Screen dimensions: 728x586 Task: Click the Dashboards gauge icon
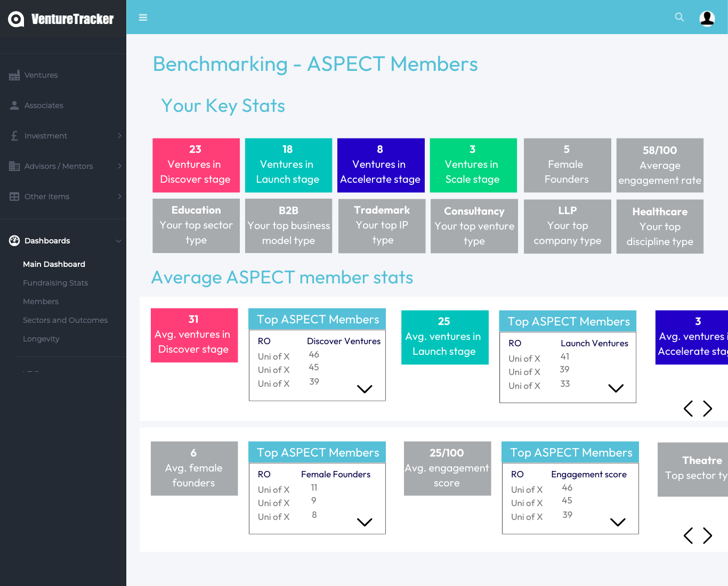click(14, 241)
